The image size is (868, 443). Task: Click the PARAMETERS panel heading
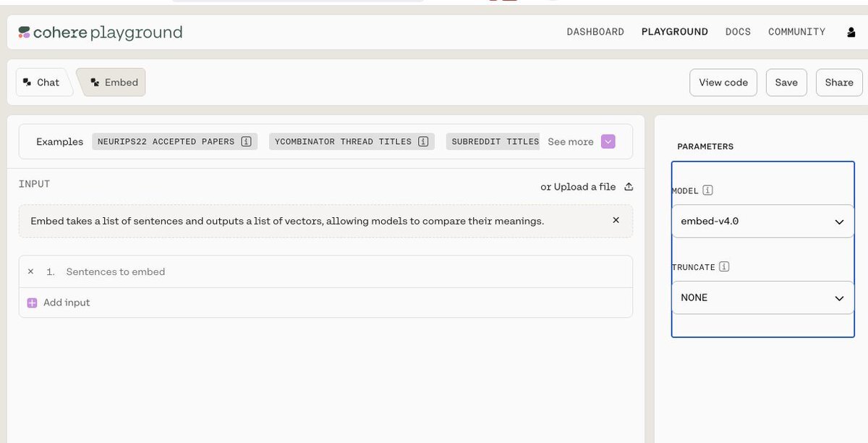(705, 146)
